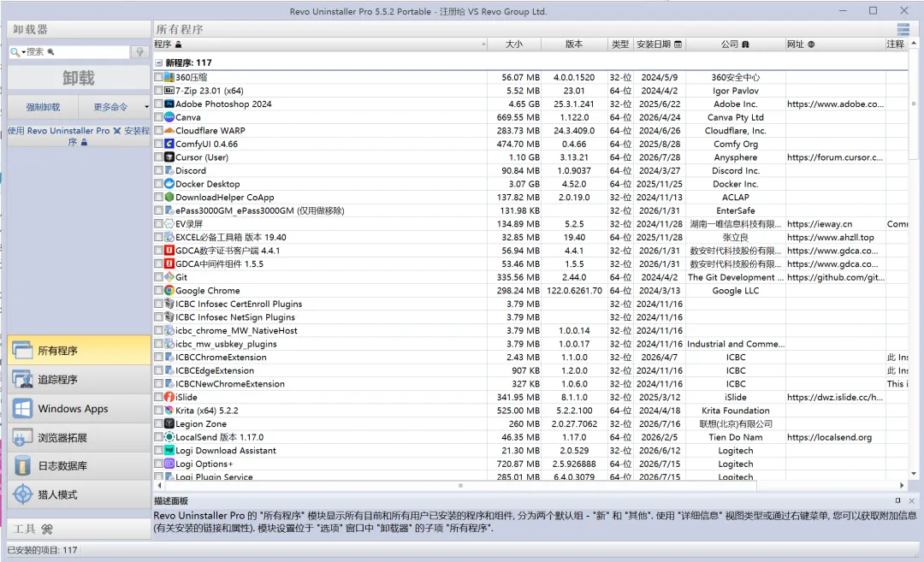The image size is (924, 562).
Task: Click the tools icon beside 工具
Action: tap(47, 529)
